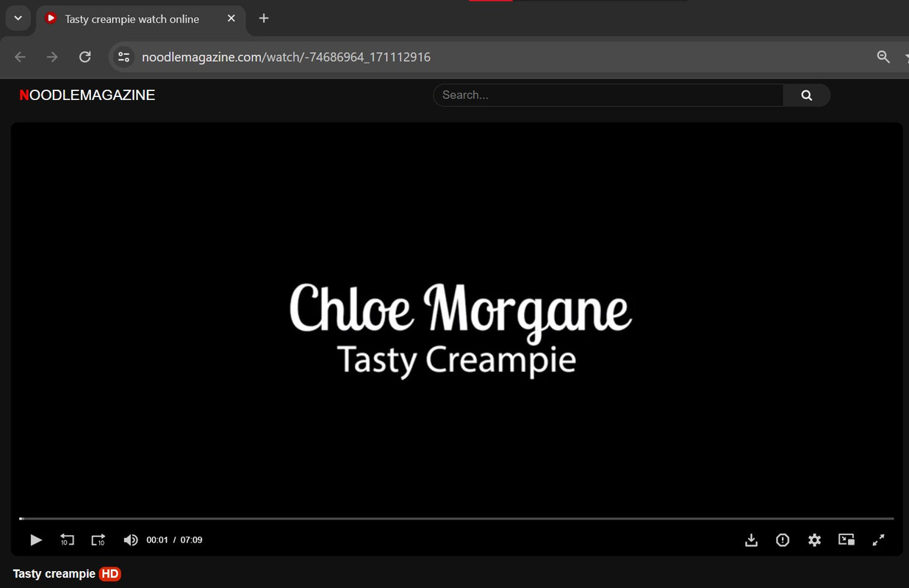View site information icon in address bar
Screen dimensions: 909x588
(124, 57)
